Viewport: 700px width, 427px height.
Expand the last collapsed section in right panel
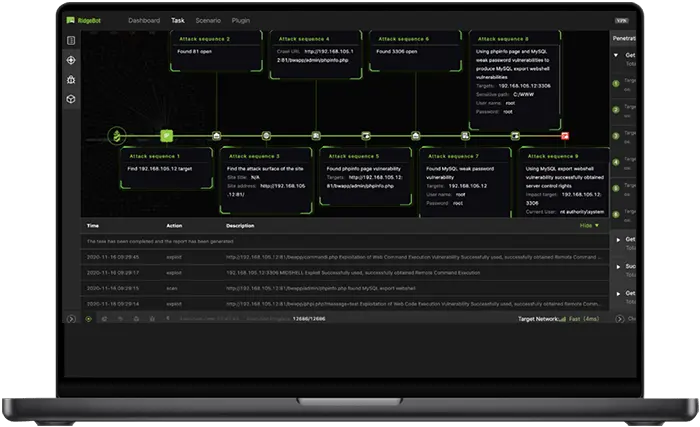click(x=618, y=294)
